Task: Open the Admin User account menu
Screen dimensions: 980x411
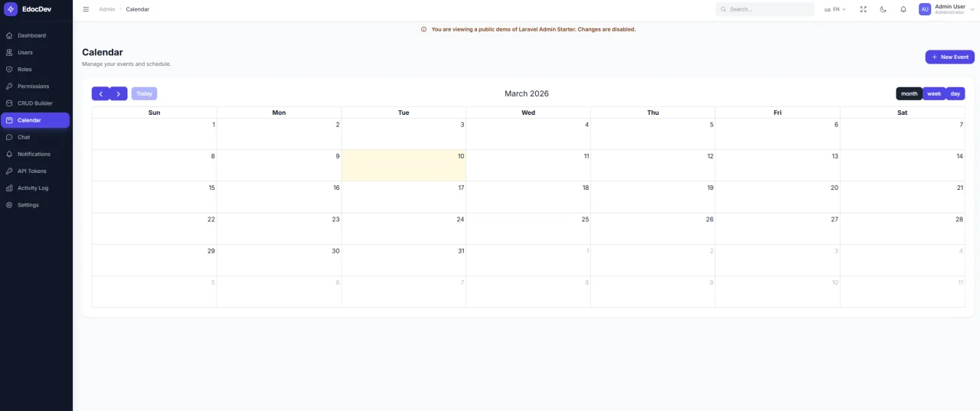Action: [x=946, y=9]
